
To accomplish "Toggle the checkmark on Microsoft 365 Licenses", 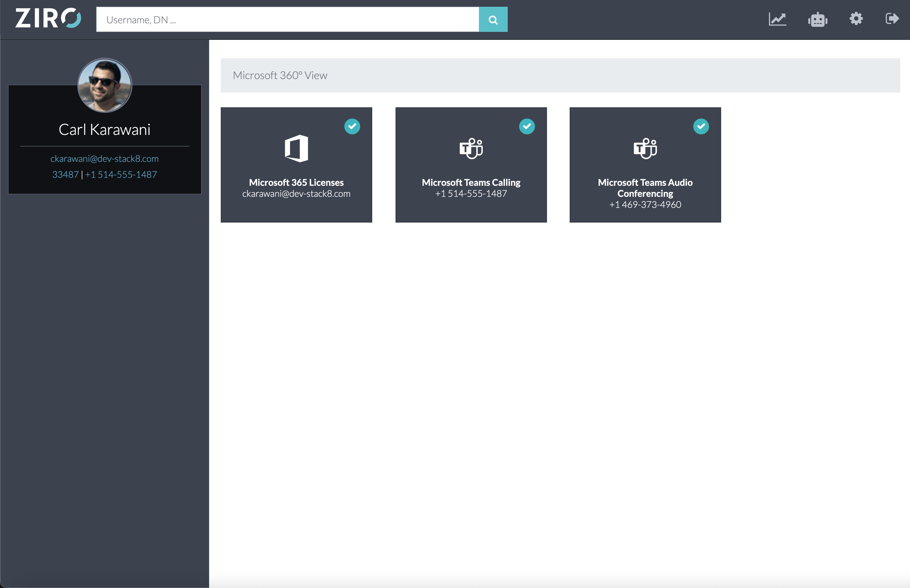I will [x=353, y=126].
